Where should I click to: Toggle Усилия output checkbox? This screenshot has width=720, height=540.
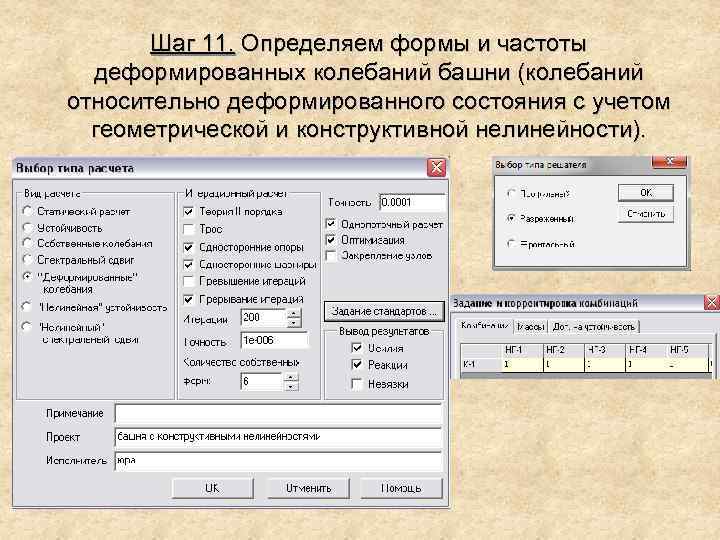(x=357, y=348)
